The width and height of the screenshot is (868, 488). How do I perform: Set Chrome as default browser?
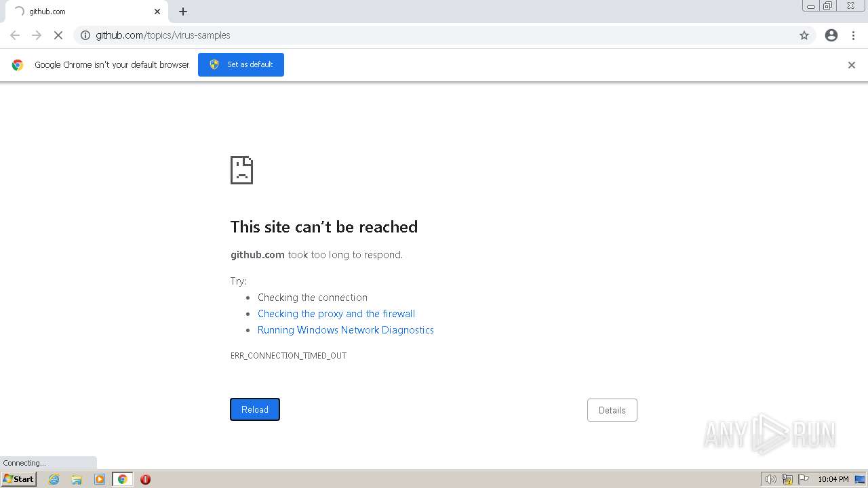point(241,64)
